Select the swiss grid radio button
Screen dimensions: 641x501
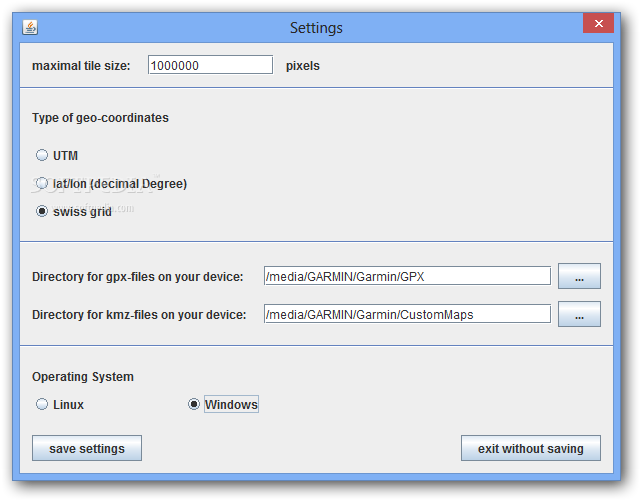[x=42, y=211]
